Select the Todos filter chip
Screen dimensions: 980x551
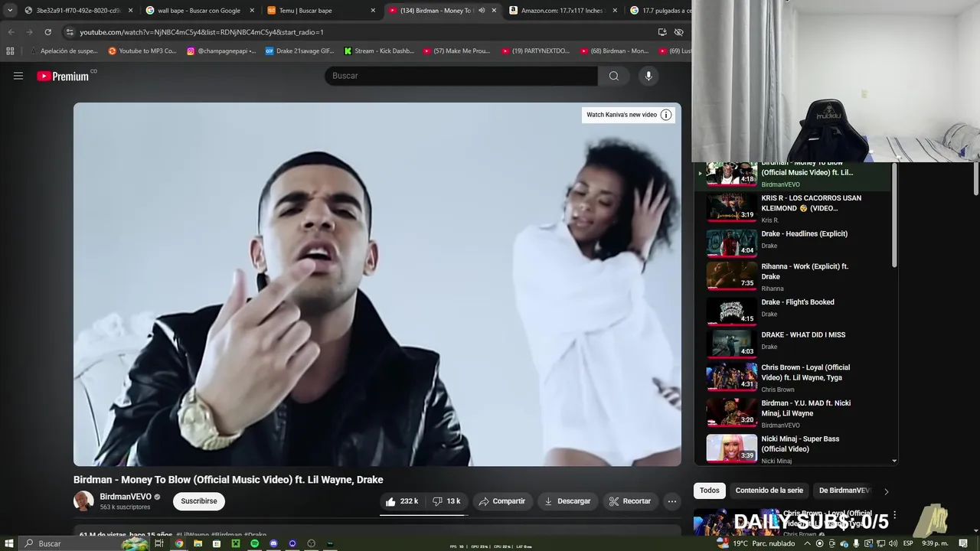[x=710, y=491]
